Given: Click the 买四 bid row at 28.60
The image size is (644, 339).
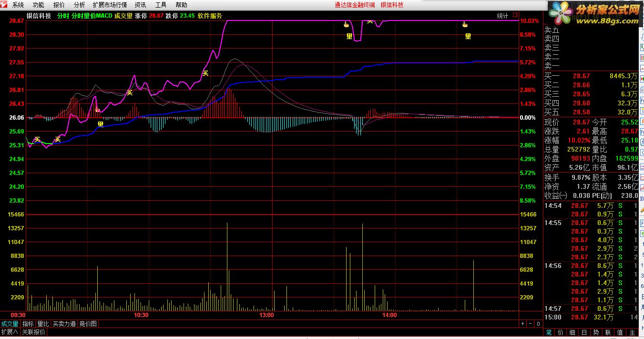Looking at the screenshot, I should 591,103.
